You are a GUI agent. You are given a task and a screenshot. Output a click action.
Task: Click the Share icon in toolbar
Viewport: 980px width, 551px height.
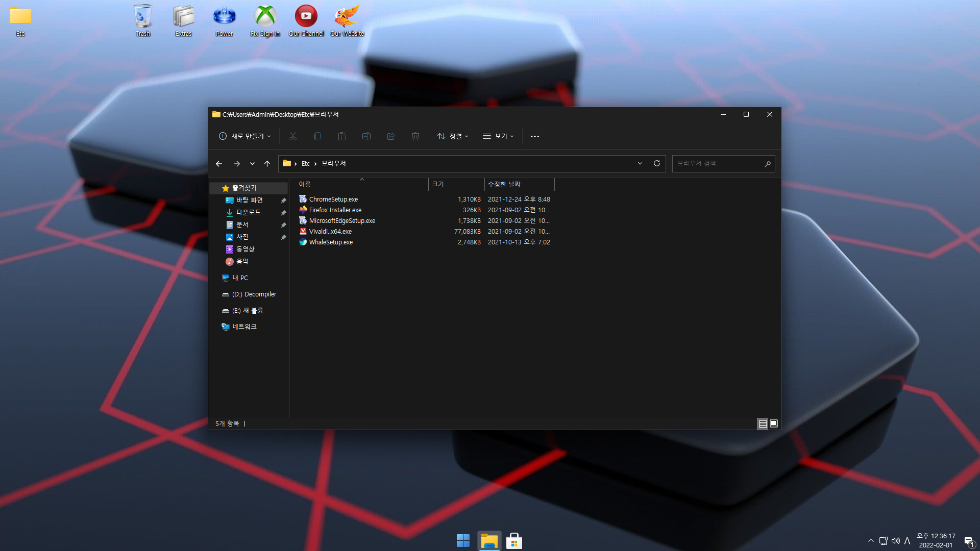pyautogui.click(x=391, y=136)
